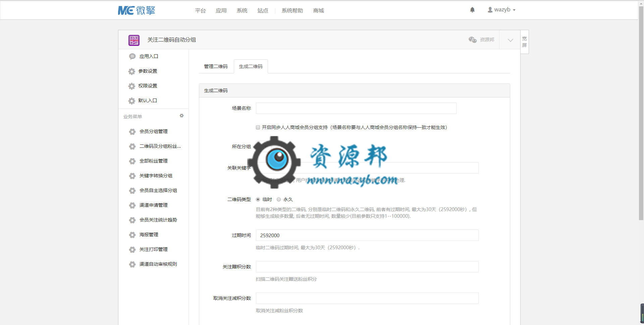Click the 渠道自动审核规则 gear icon

coord(132,264)
